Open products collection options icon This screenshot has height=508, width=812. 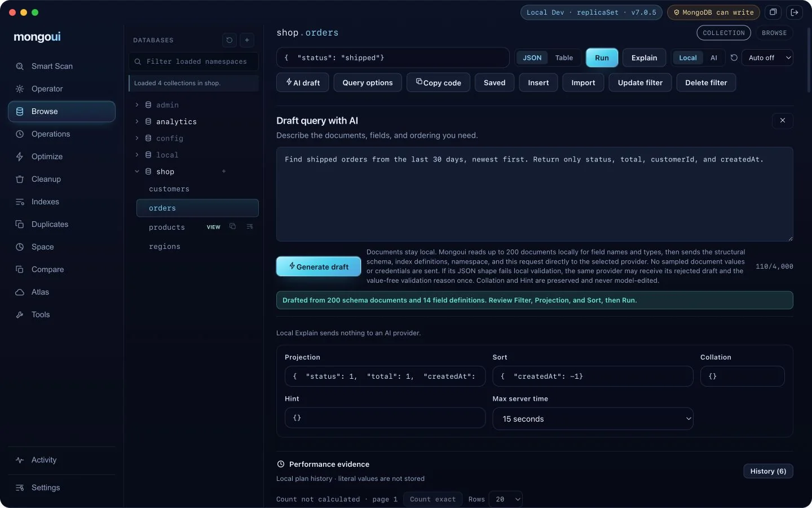250,226
